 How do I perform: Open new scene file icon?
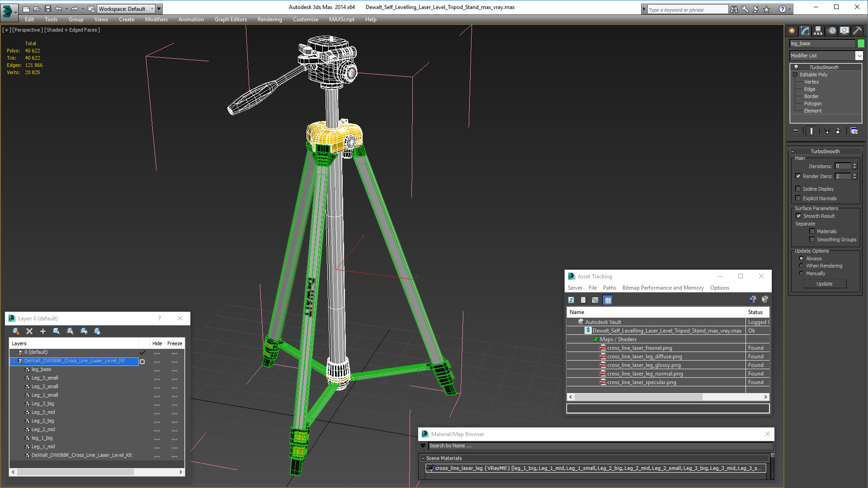coord(26,9)
